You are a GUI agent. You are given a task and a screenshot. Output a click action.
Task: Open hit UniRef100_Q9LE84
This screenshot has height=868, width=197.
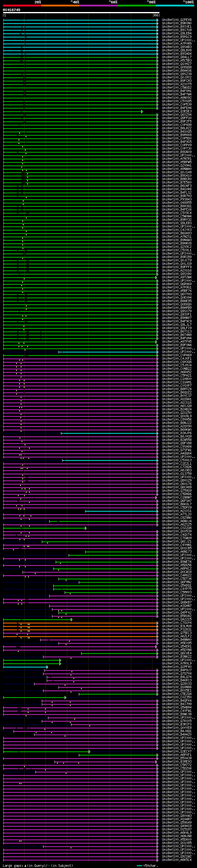(177, 33)
